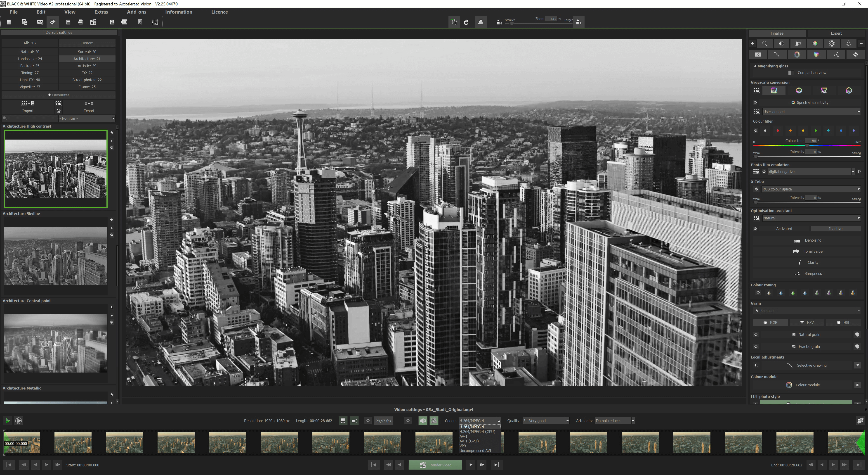
Task: Expand the Artefacts dropdown set to Do not reduce
Action: click(632, 420)
